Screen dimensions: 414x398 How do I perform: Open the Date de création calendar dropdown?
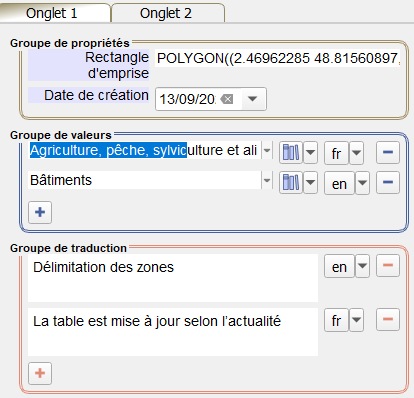[x=253, y=99]
